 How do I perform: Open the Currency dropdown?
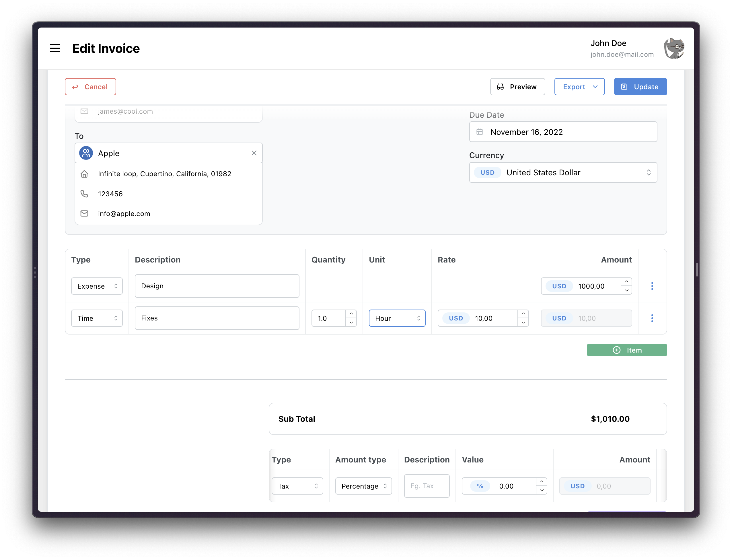[x=563, y=172]
